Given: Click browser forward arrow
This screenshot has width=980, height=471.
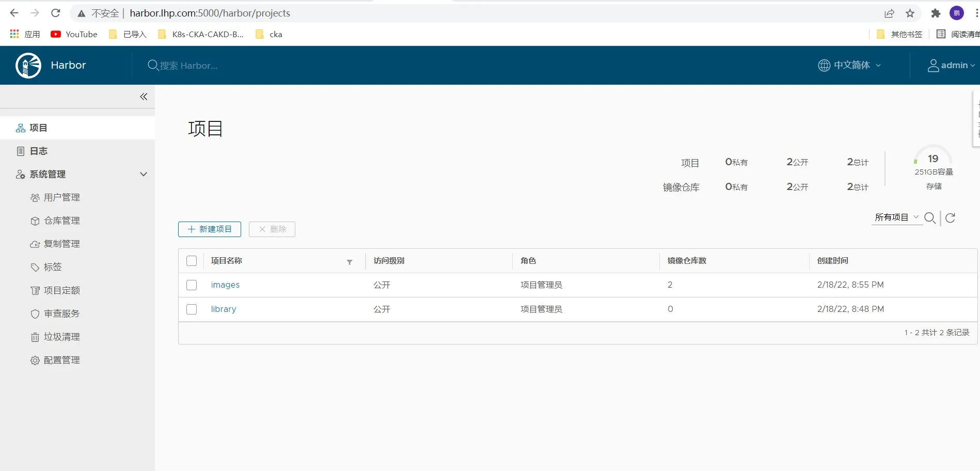Looking at the screenshot, I should tap(35, 13).
